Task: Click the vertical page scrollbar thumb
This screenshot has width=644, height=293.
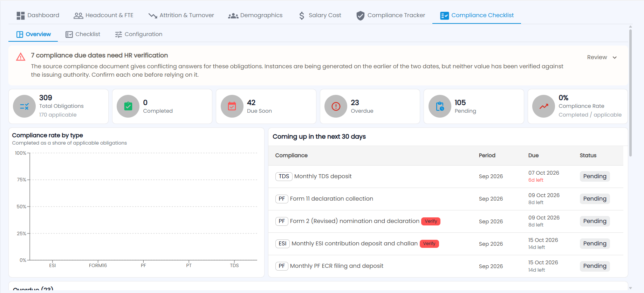Action: [630, 93]
